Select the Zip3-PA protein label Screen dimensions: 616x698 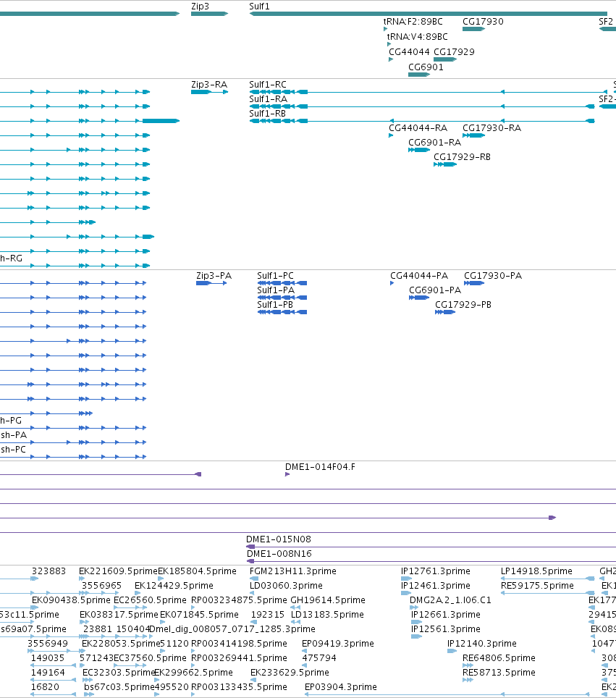pos(214,276)
